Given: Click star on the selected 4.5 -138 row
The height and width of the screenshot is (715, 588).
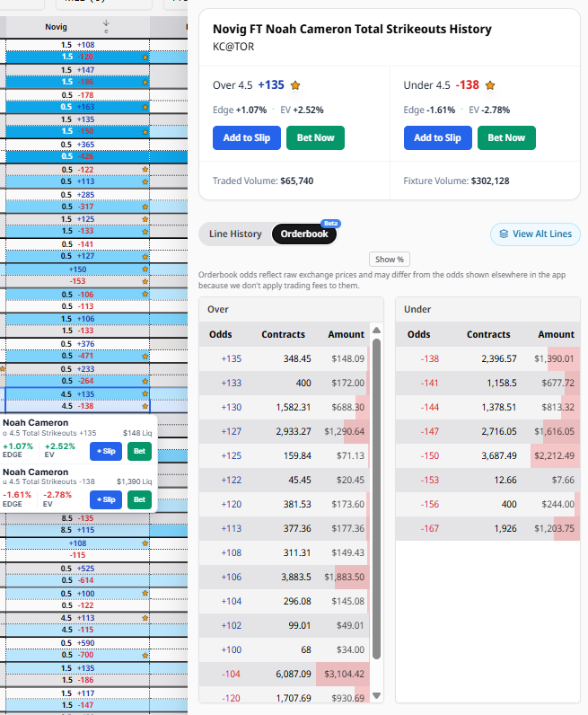Looking at the screenshot, I should [145, 406].
